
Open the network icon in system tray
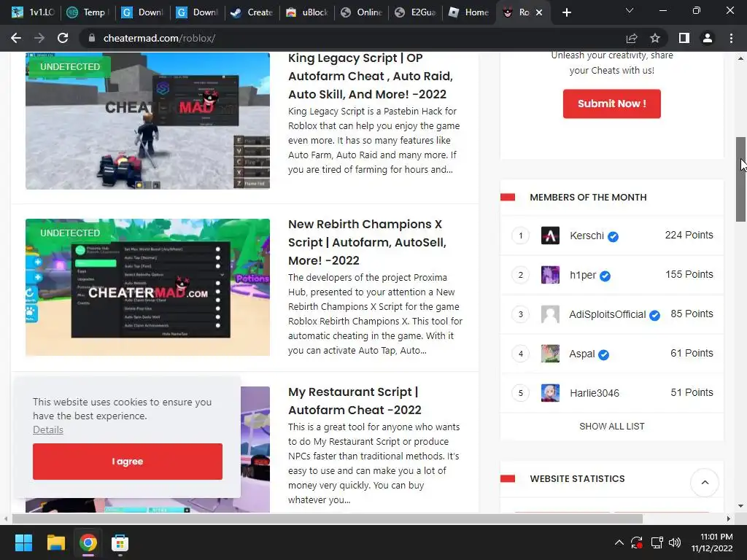pos(657,542)
